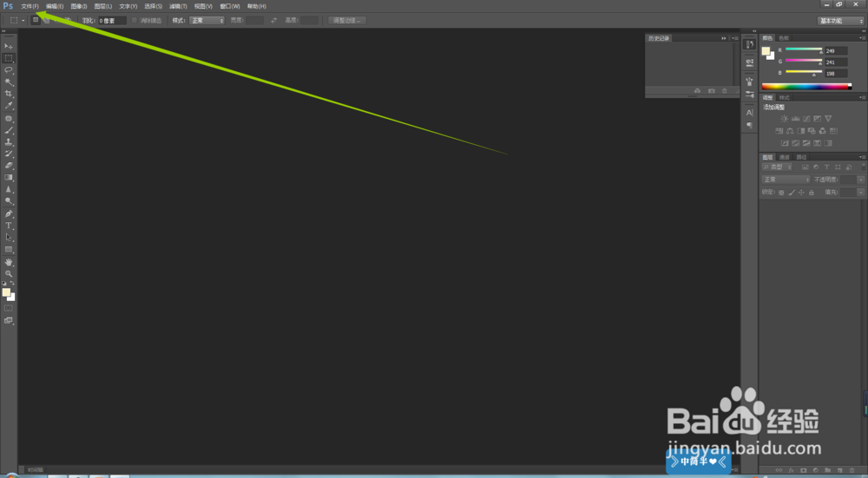
Task: Filter layers by type layers
Action: point(827,167)
